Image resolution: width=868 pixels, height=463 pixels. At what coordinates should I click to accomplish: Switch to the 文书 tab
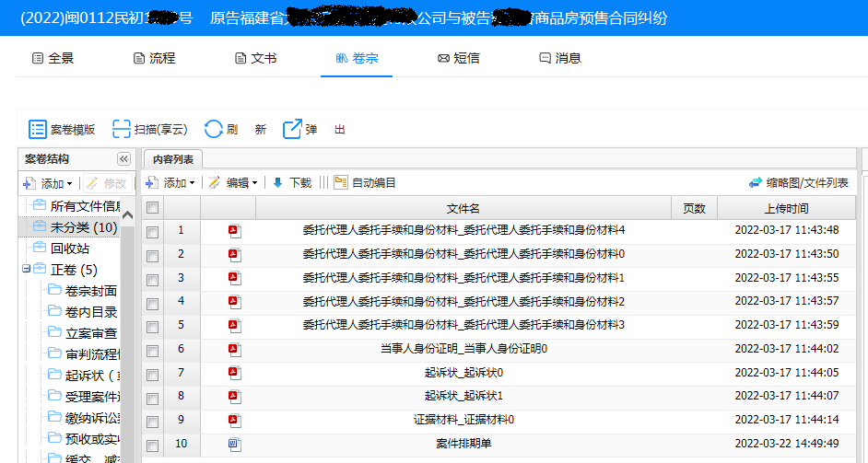point(255,58)
